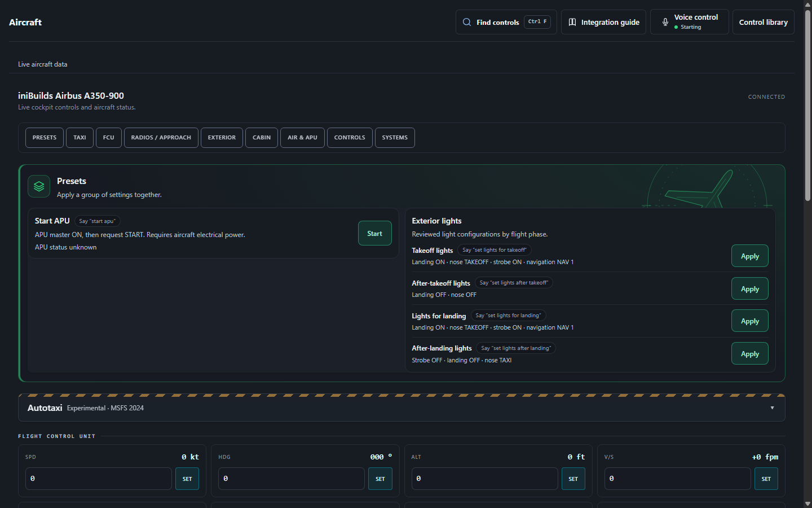Click the HDG value input field

(x=292, y=479)
